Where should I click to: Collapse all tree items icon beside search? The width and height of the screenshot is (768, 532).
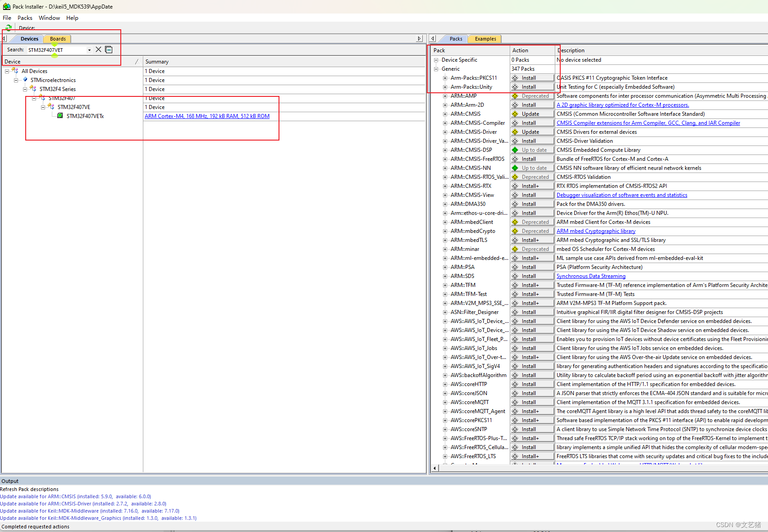109,50
